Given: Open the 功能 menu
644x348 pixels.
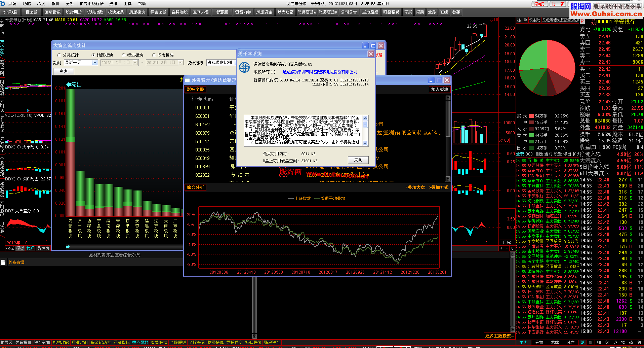Looking at the screenshot, I should 27,4.
